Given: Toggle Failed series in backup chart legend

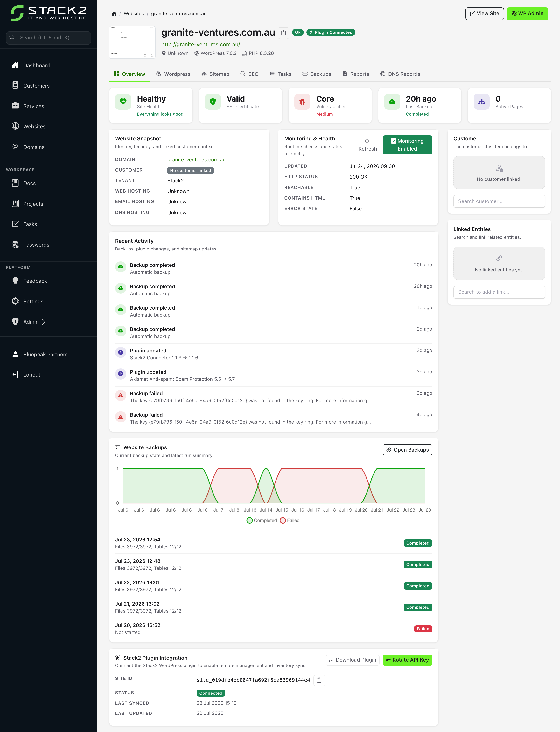Looking at the screenshot, I should (290, 520).
